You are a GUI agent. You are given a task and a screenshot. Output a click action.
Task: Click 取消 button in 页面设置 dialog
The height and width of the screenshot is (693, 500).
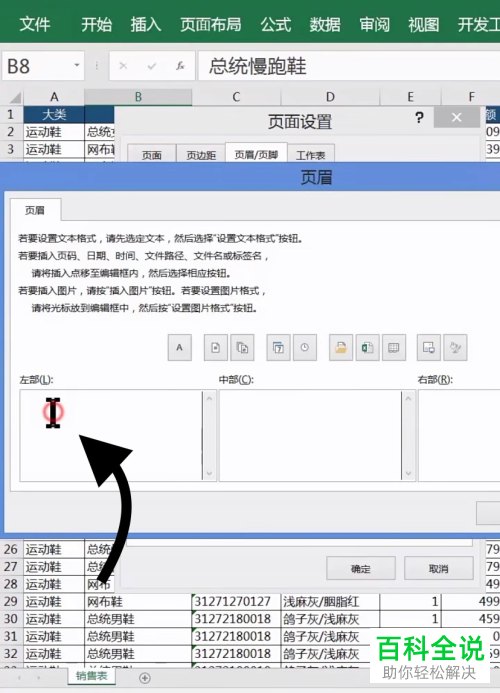click(x=439, y=568)
